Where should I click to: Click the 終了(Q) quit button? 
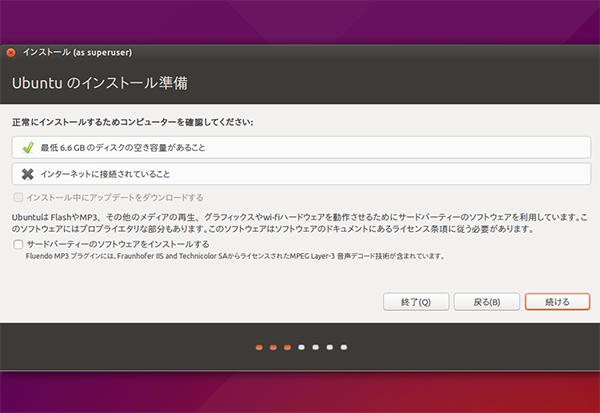click(416, 302)
